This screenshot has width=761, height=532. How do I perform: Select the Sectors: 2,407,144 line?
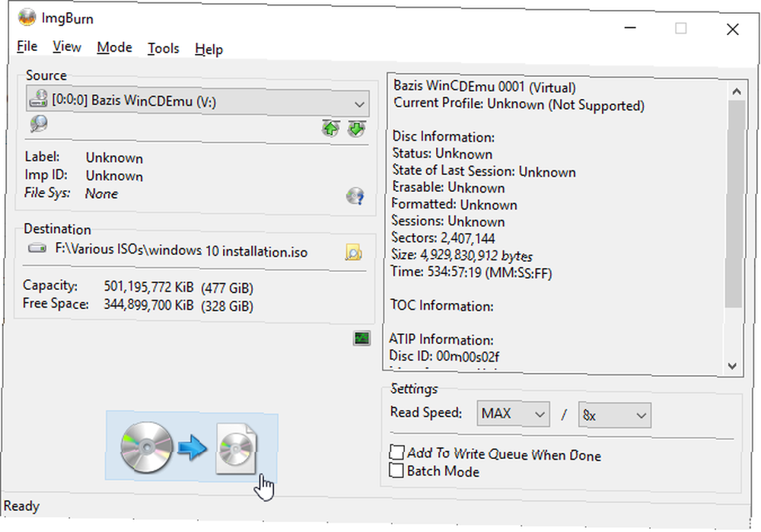click(443, 238)
